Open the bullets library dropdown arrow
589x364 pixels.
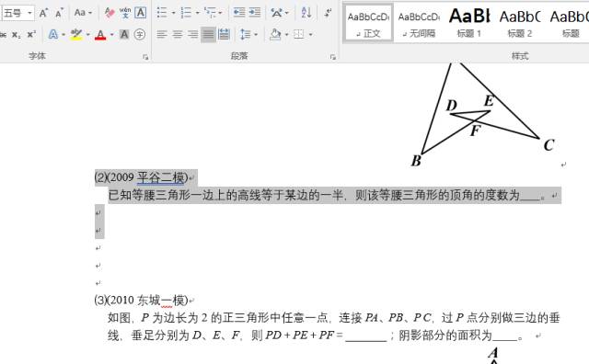173,13
